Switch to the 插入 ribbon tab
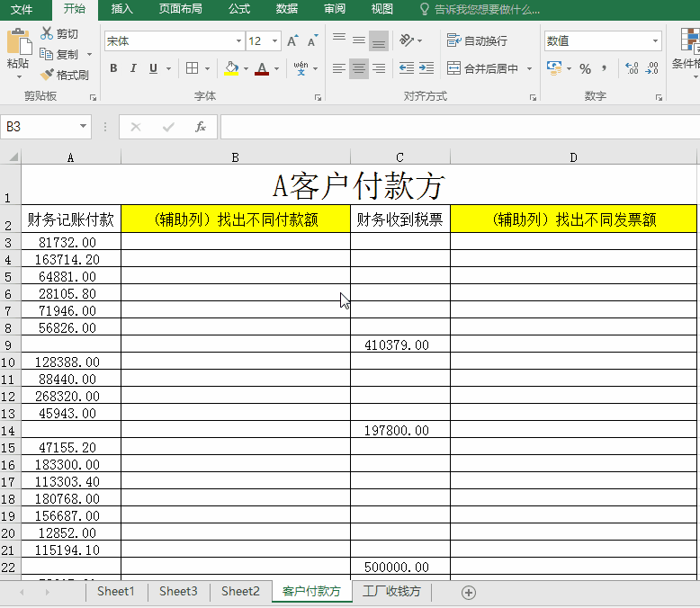The height and width of the screenshot is (608, 700). click(x=121, y=9)
